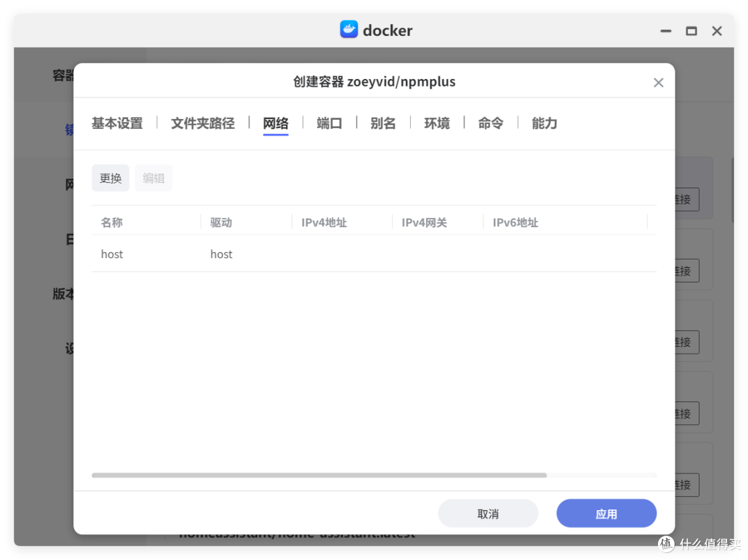Open the 命令 tab
748x560 pixels.
click(x=490, y=123)
